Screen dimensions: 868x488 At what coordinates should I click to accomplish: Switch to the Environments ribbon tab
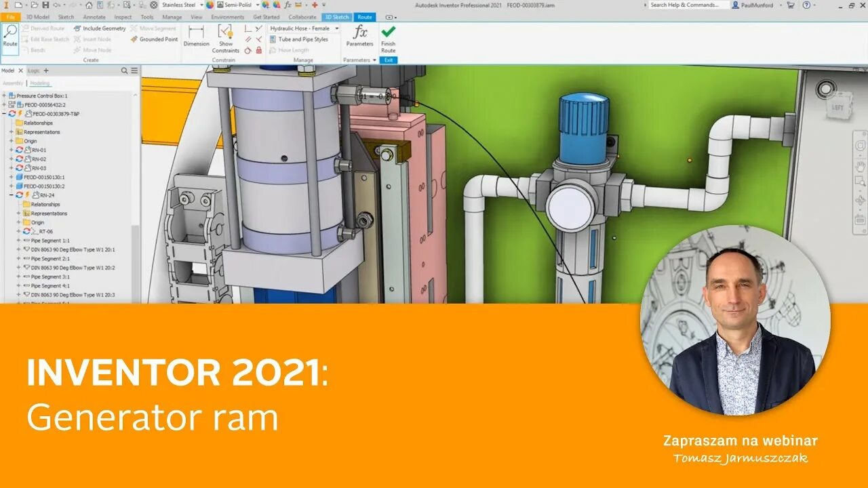[x=227, y=17]
